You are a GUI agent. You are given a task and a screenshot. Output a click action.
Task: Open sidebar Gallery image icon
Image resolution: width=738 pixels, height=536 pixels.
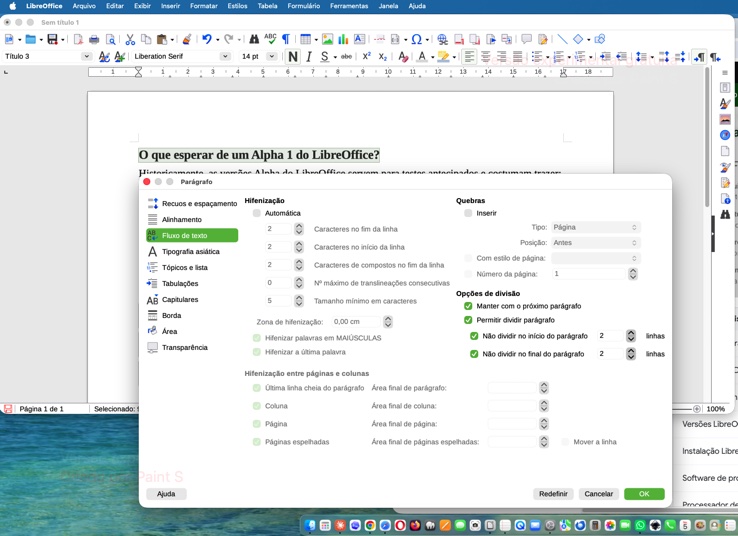[725, 119]
